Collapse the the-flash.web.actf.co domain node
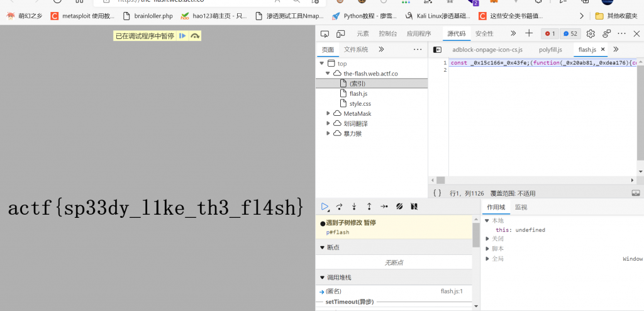644x311 pixels. [328, 74]
